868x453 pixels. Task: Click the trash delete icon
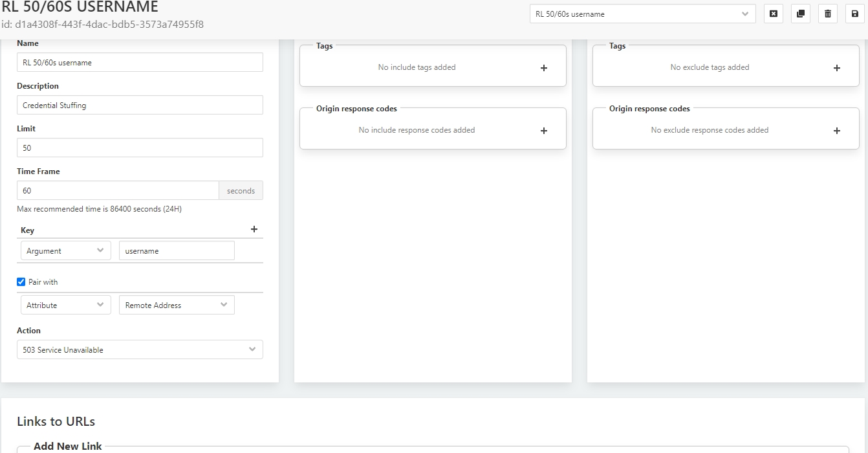827,14
